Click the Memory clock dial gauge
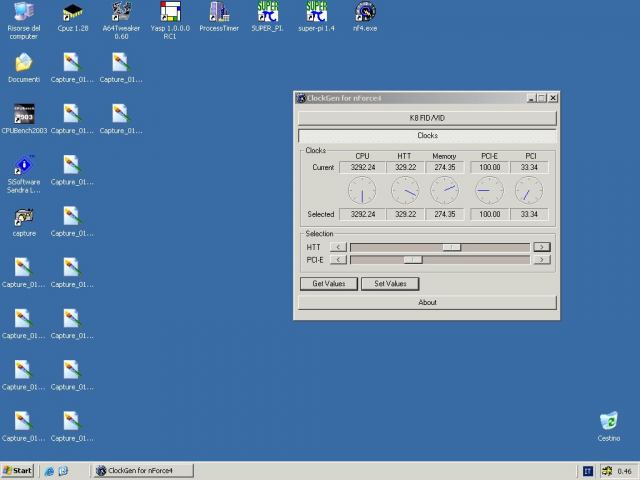640x480 pixels. click(x=444, y=191)
